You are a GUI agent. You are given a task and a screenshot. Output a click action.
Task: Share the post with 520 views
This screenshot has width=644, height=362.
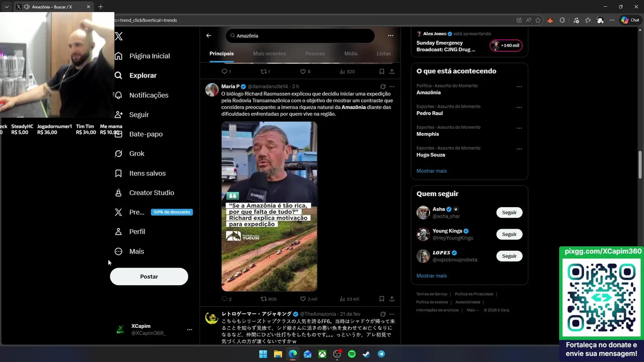point(392,71)
